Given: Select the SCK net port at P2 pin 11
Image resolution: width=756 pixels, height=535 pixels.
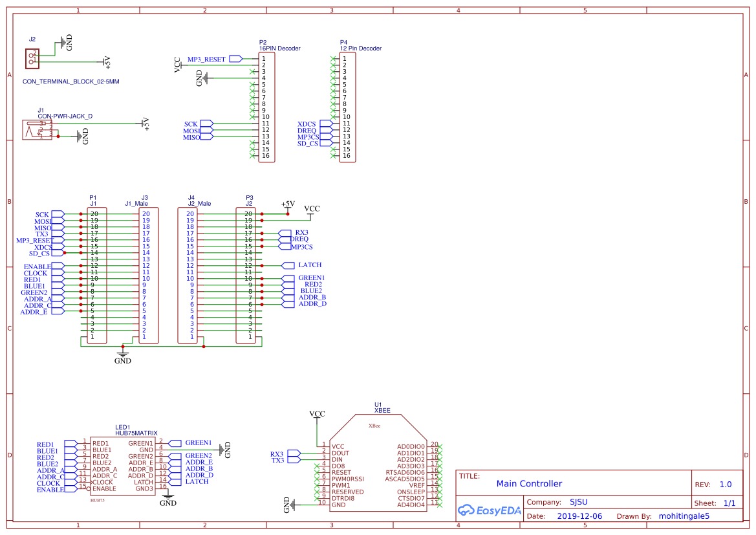Looking at the screenshot, I should coord(206,124).
